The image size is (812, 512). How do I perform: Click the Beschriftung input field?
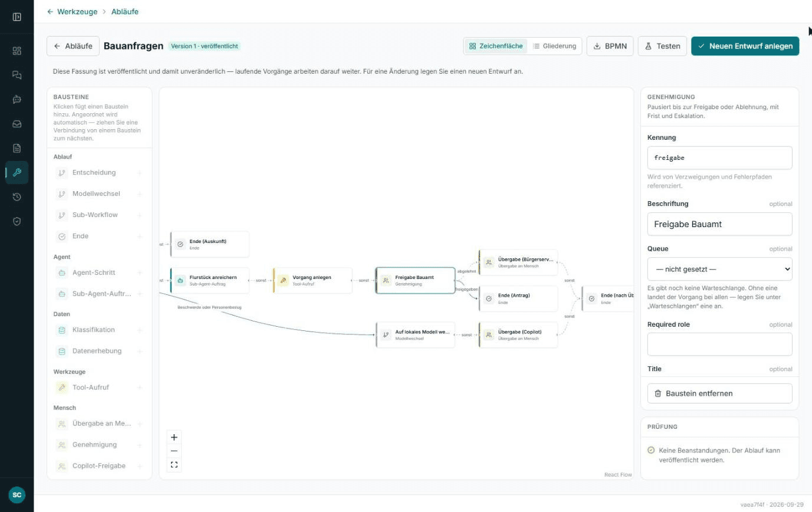click(719, 224)
